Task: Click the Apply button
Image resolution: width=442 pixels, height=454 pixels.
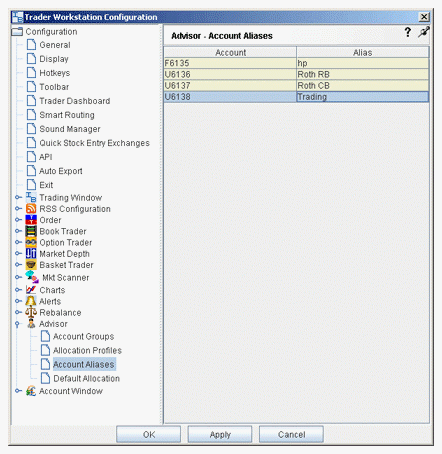Action: pyautogui.click(x=220, y=434)
